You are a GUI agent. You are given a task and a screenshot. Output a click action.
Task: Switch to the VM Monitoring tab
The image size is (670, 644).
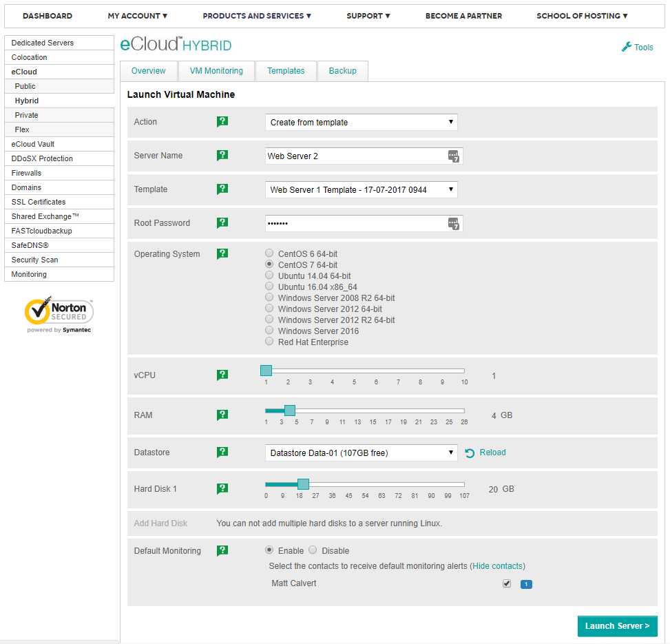tap(216, 71)
